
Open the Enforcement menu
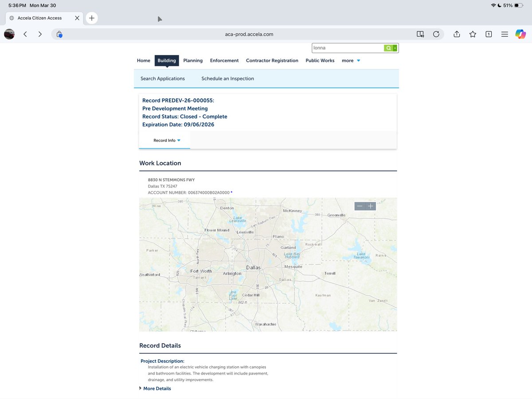pyautogui.click(x=224, y=61)
